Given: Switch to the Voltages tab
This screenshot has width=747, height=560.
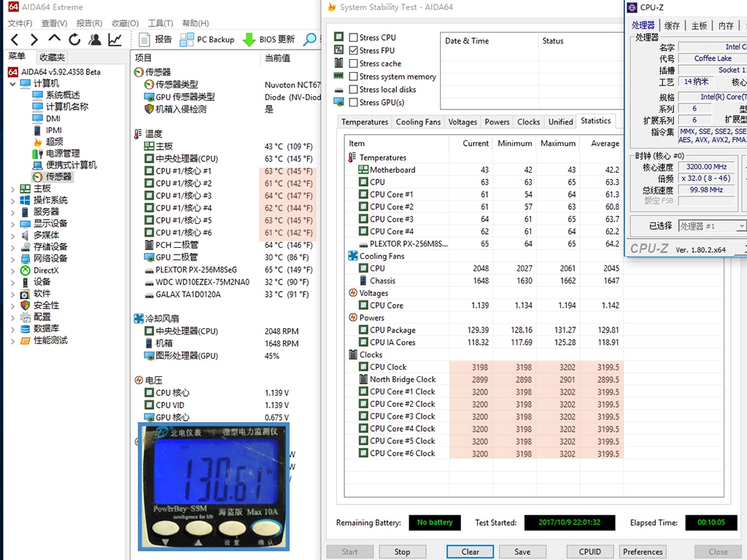Looking at the screenshot, I should tap(462, 122).
